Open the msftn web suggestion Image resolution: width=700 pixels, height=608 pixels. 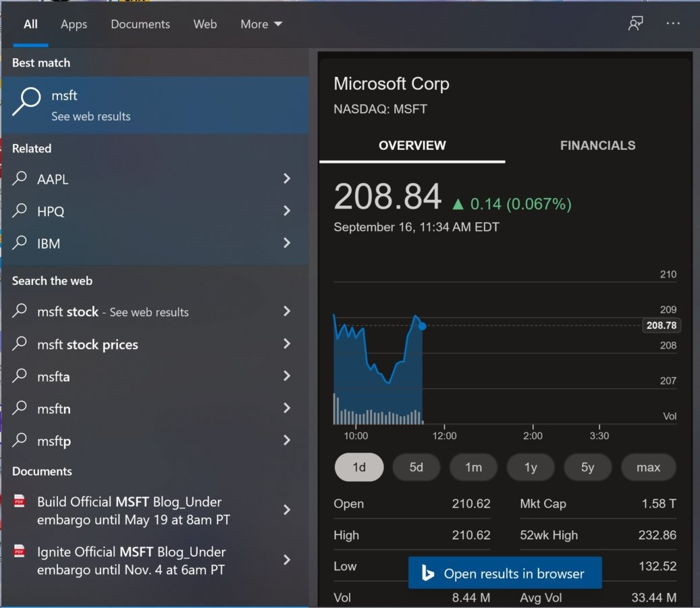[x=155, y=408]
